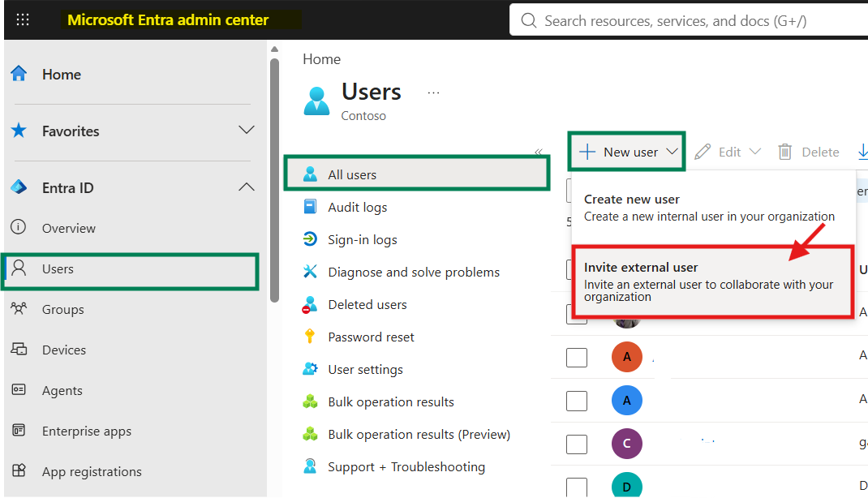The width and height of the screenshot is (868, 498).
Task: Follow the Home breadcrumb link
Action: point(321,59)
